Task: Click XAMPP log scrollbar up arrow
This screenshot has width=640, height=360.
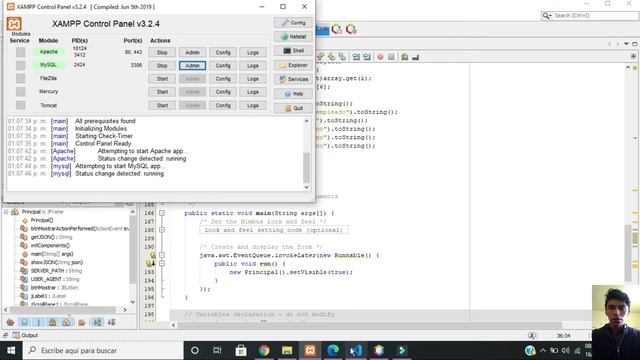Action: 307,121
